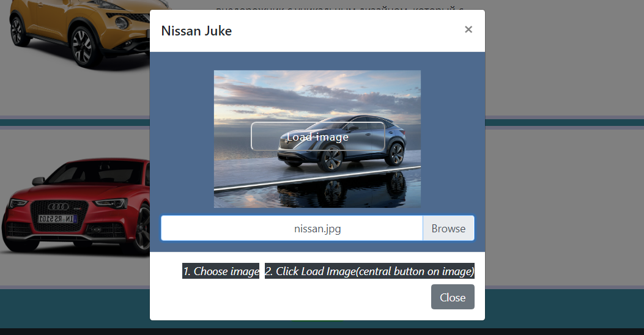
Task: Click the Load image button on photo
Action: pyautogui.click(x=318, y=136)
